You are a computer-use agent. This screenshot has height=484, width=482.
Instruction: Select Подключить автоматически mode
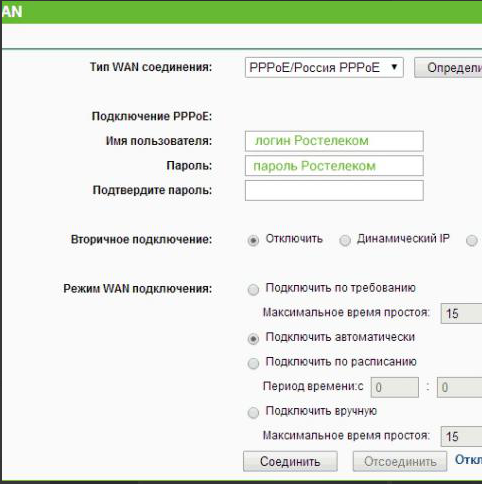click(253, 339)
